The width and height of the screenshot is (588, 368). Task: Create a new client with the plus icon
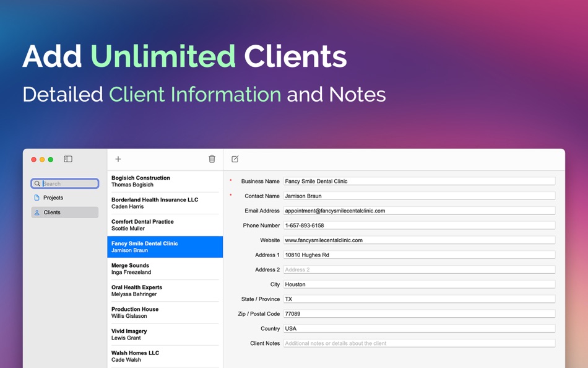click(x=118, y=159)
